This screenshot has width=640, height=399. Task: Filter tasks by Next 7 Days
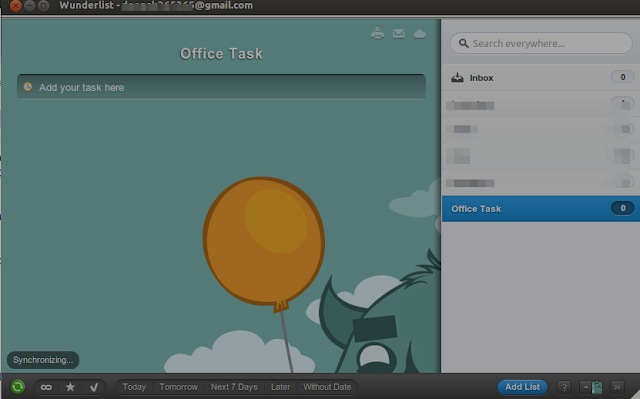coord(234,387)
